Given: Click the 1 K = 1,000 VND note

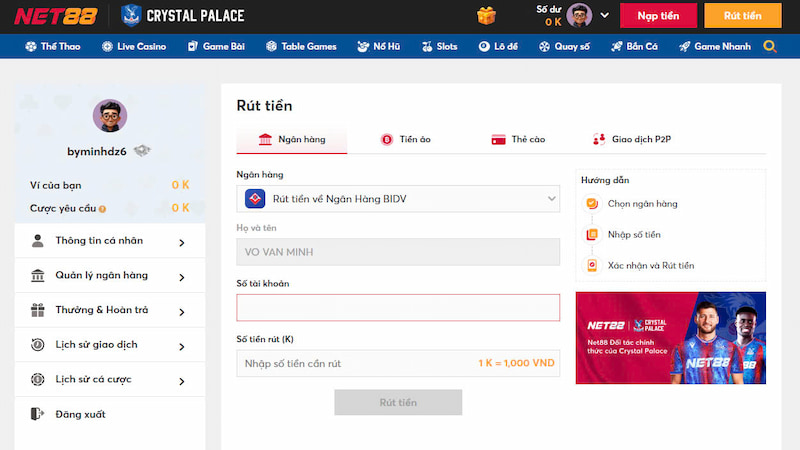Looking at the screenshot, I should [516, 363].
